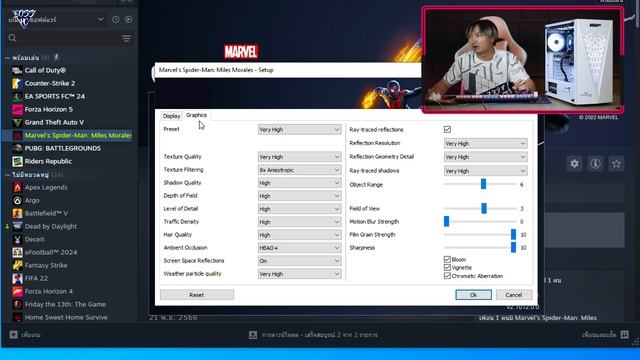Screen dimensions: 640x360
Task: Open the Hair Quality dropdown
Action: [300, 235]
